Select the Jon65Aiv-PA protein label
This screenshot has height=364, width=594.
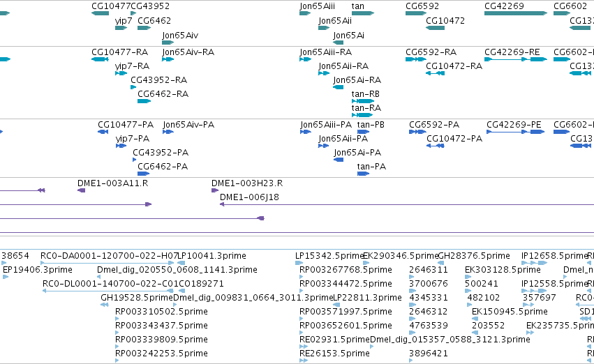188,125
